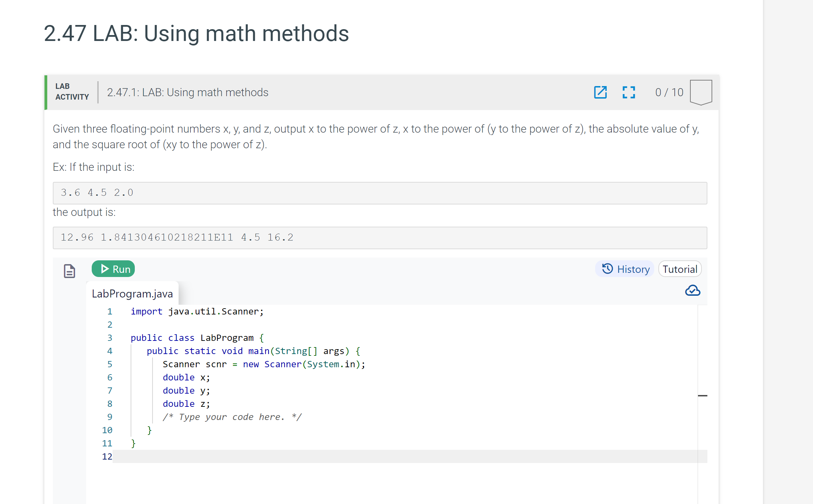Open the Tutorial panel

click(x=681, y=268)
